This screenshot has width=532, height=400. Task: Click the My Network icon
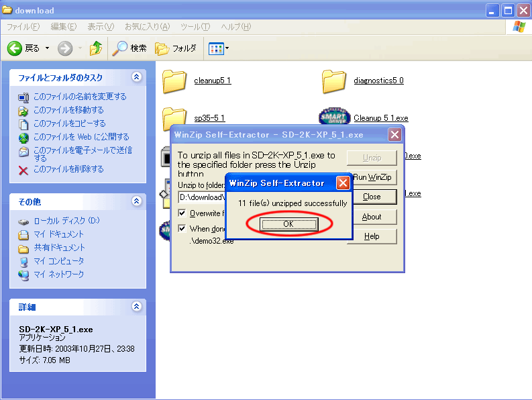23,275
